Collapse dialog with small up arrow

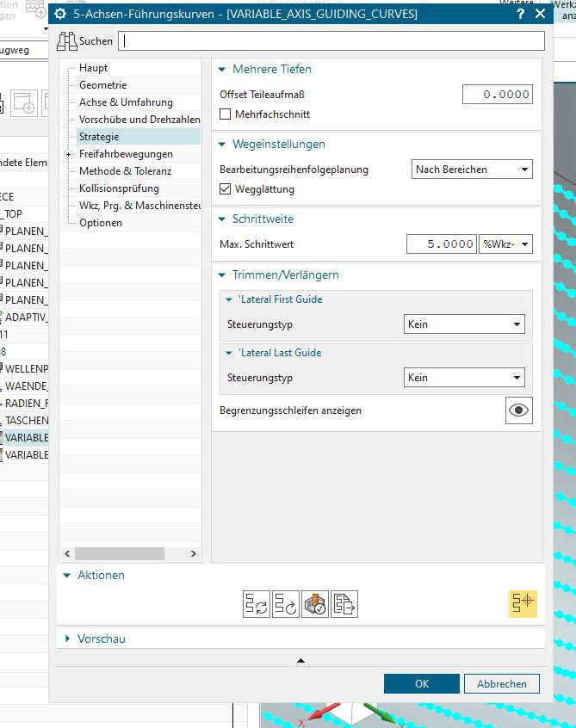click(301, 660)
